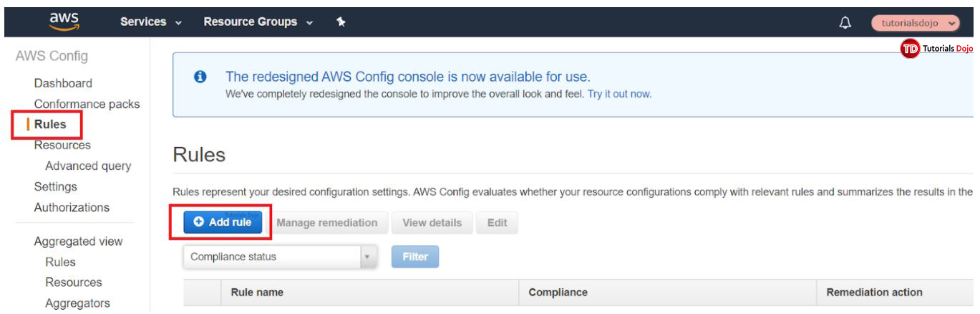Open the Resource Groups dropdown
The image size is (980, 314).
tap(258, 22)
